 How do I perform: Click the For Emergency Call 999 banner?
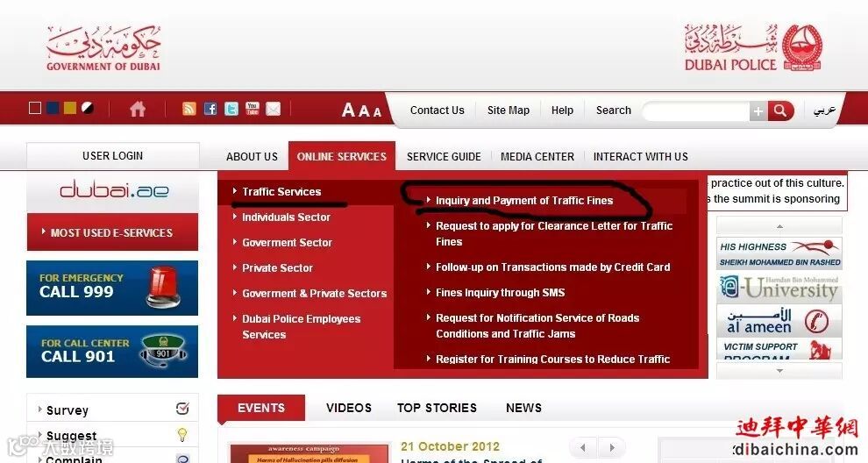tap(112, 288)
